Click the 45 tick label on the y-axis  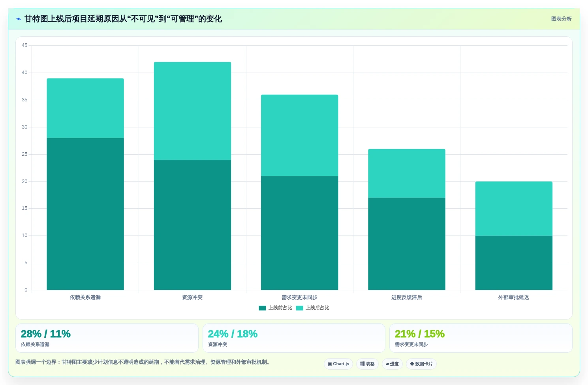pos(24,45)
